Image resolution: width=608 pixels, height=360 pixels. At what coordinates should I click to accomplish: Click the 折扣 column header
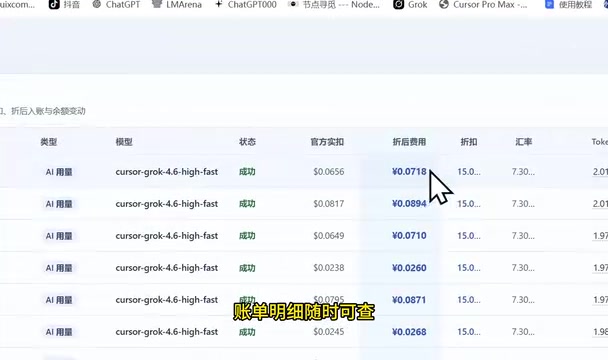[x=469, y=142]
